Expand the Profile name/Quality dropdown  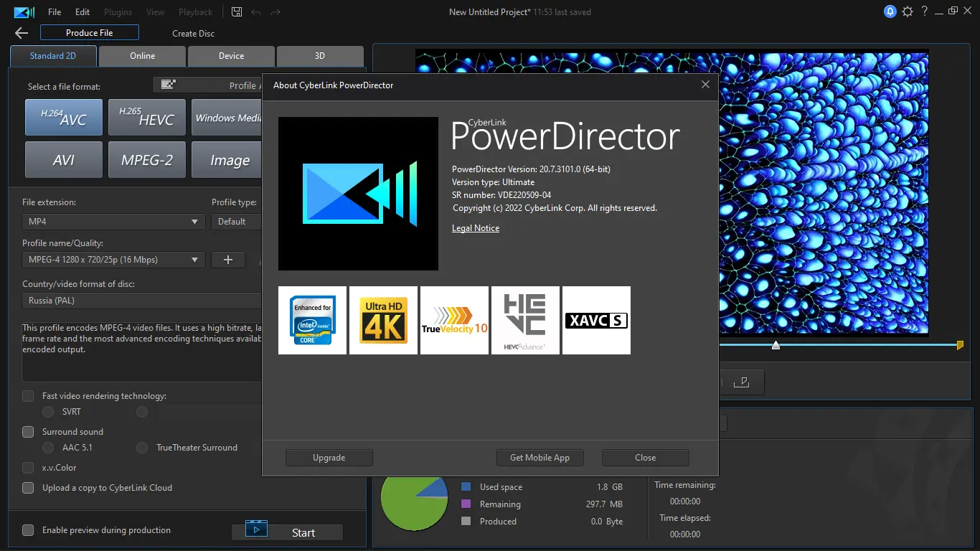click(114, 260)
